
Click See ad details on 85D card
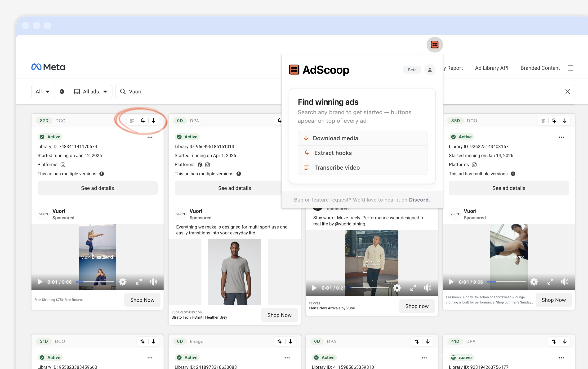click(x=509, y=188)
